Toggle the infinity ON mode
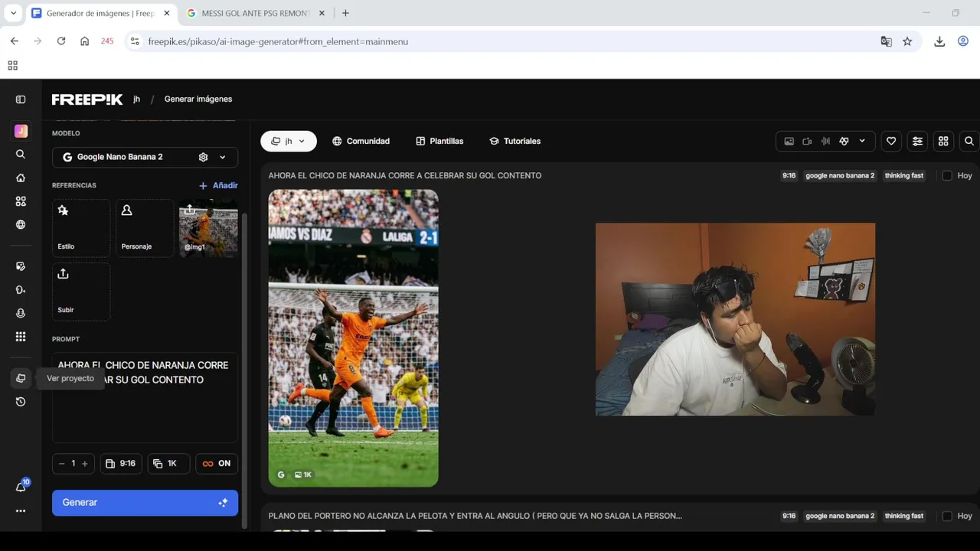The image size is (980, 551). 217,464
